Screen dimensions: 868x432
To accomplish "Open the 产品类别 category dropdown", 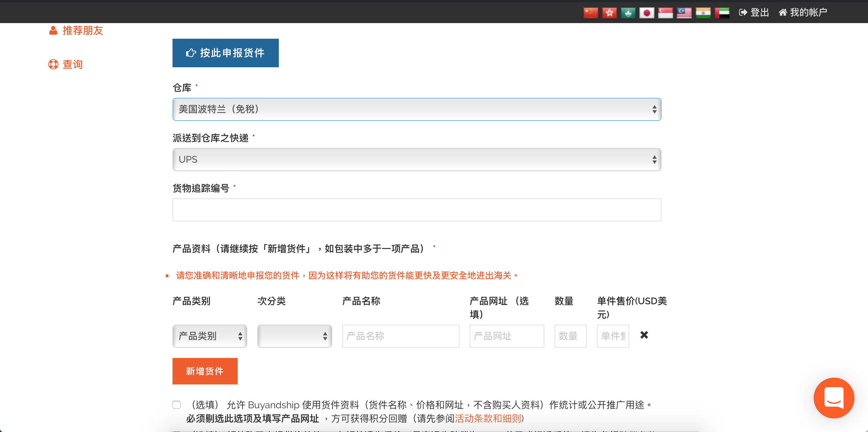I will point(210,336).
